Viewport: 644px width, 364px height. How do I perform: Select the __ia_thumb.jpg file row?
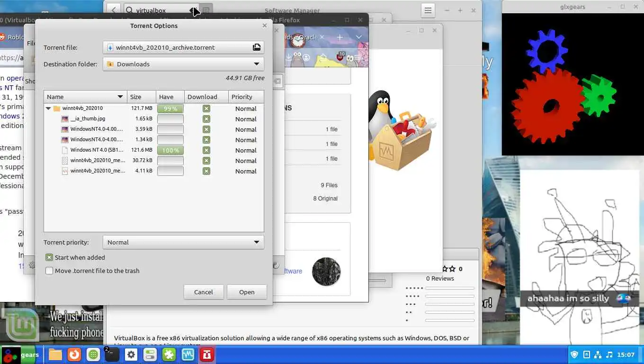click(x=154, y=119)
